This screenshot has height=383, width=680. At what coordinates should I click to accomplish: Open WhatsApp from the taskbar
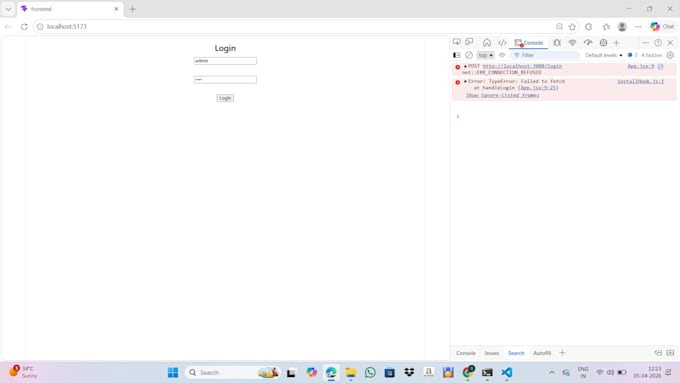click(x=370, y=372)
